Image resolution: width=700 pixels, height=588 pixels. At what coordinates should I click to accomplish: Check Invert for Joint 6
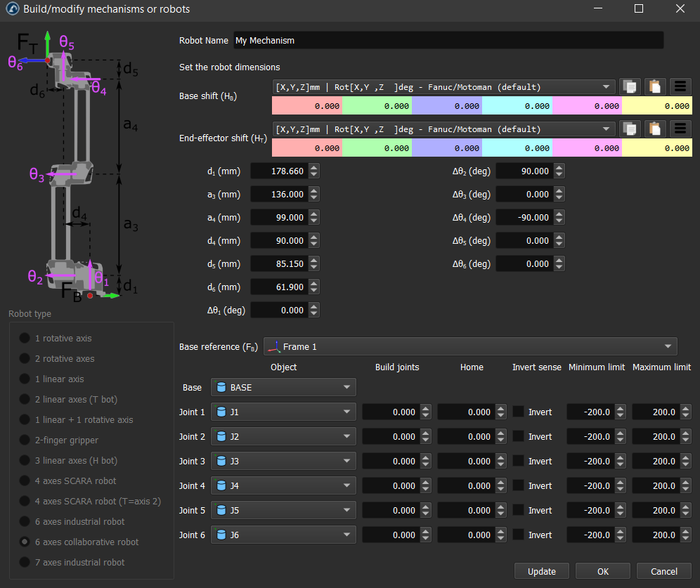(519, 535)
